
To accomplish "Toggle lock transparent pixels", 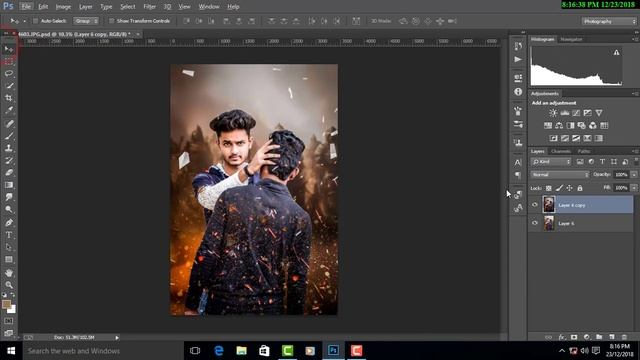I will pos(549,188).
